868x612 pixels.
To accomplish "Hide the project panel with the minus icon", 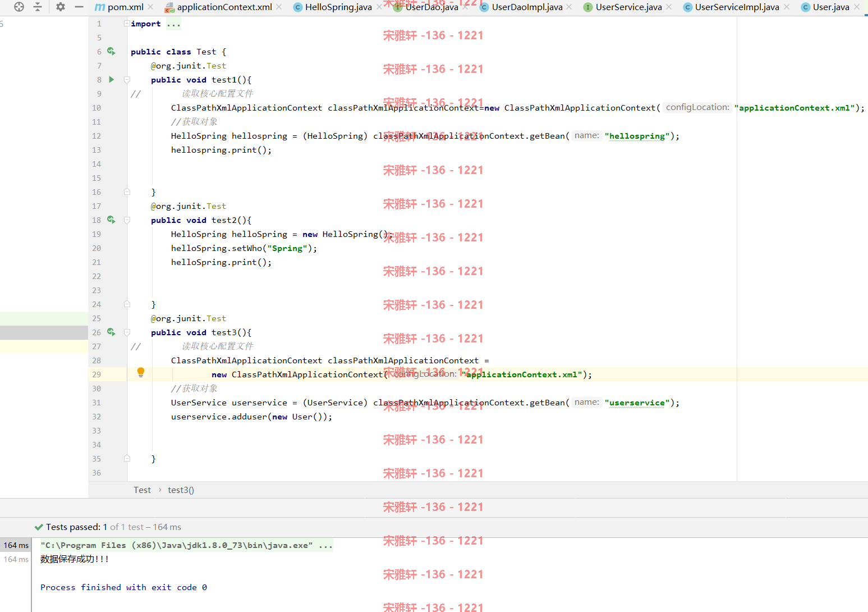I will coord(79,7).
